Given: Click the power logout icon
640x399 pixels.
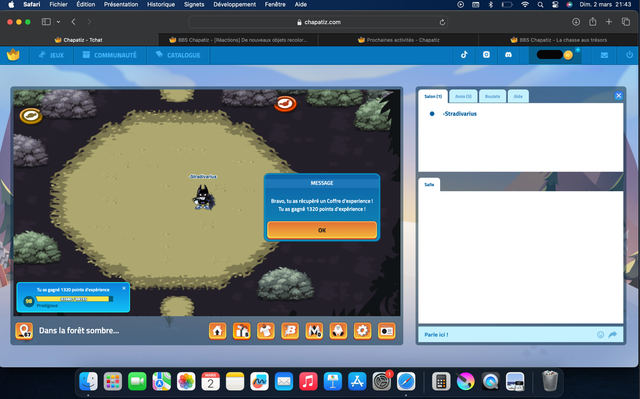Looking at the screenshot, I should [629, 55].
